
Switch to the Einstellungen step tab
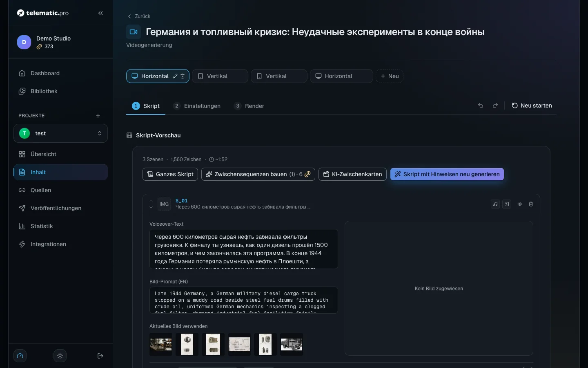[197, 106]
